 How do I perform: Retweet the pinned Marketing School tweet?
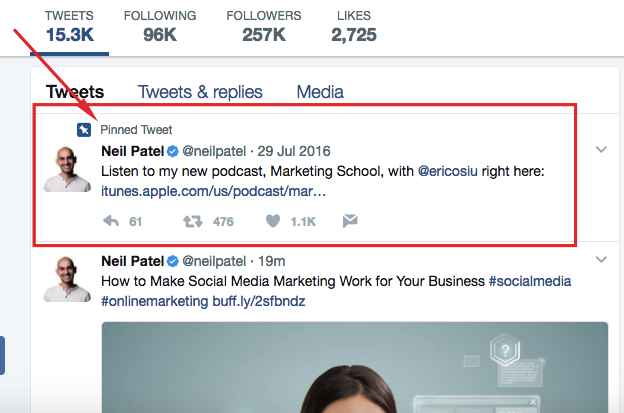[193, 221]
